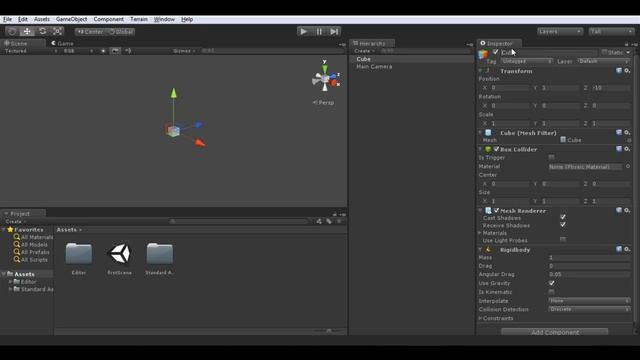Open Box Collider gear settings
Screen dimensions: 640x360
627,149
